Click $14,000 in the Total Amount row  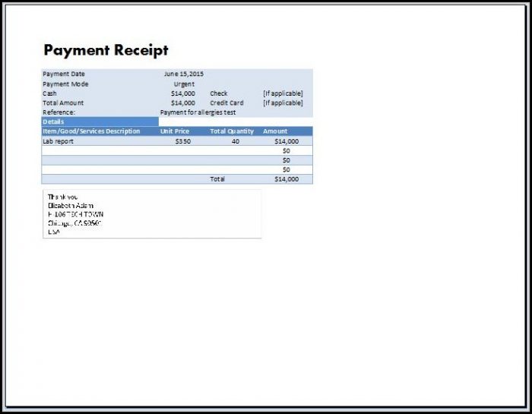coord(183,103)
